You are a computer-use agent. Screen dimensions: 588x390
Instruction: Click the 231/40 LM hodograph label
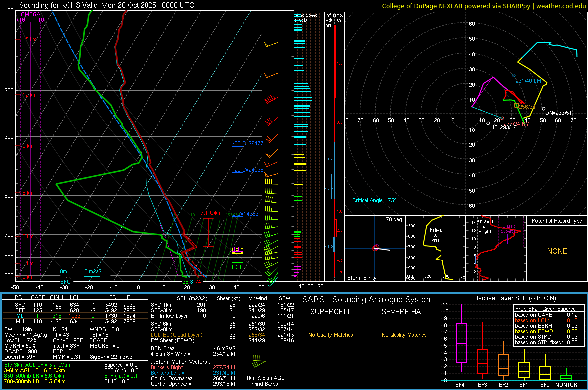[x=528, y=81]
